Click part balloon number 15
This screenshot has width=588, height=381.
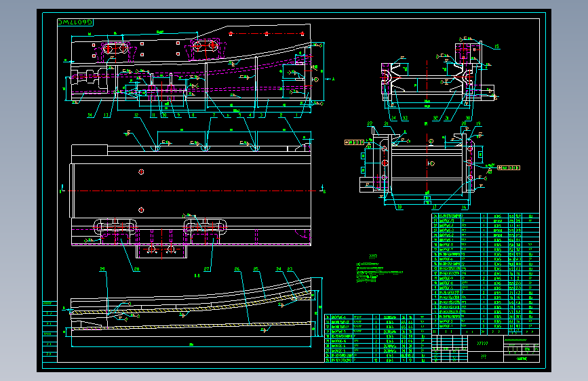[x=496, y=46]
